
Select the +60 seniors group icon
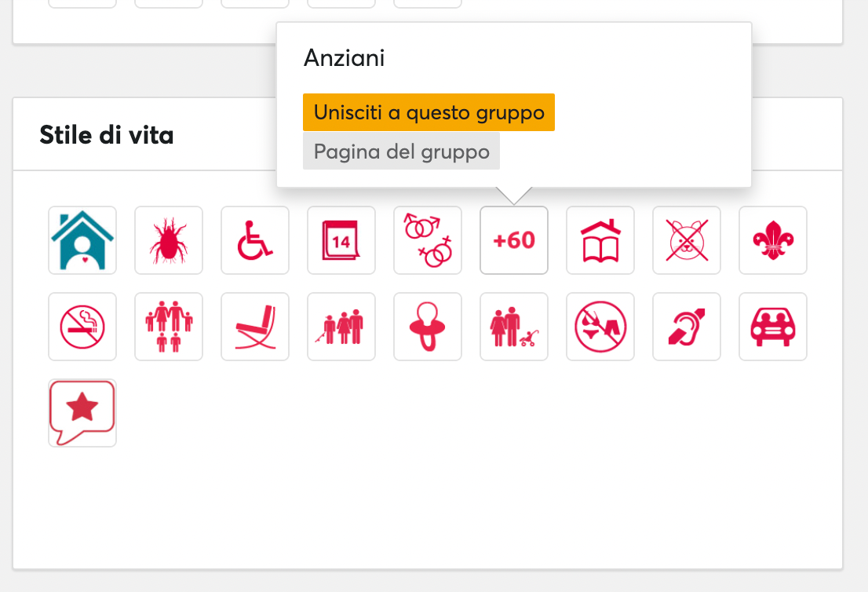pos(514,240)
